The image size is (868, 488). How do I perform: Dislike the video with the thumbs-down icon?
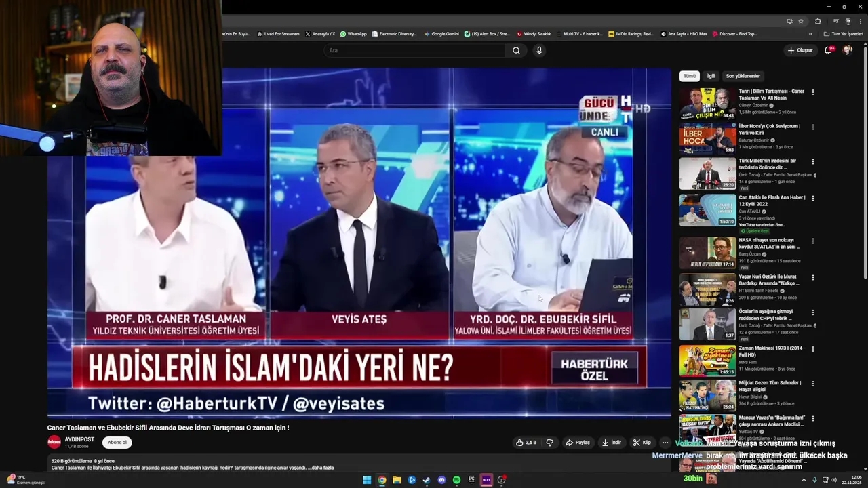tap(549, 443)
